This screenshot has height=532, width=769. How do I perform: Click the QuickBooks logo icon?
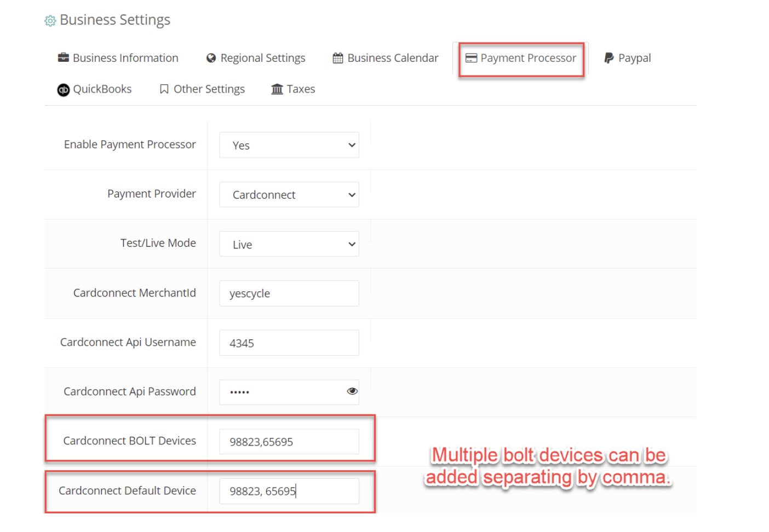64,90
